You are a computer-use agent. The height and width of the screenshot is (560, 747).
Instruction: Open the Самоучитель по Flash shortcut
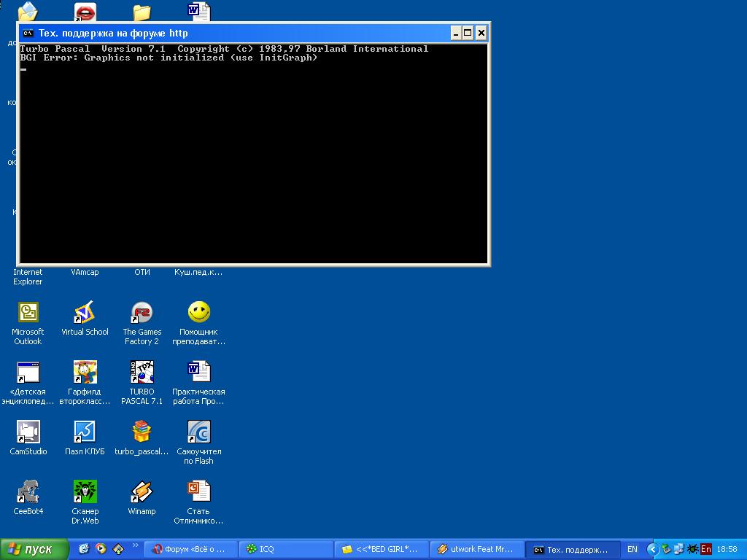198,432
